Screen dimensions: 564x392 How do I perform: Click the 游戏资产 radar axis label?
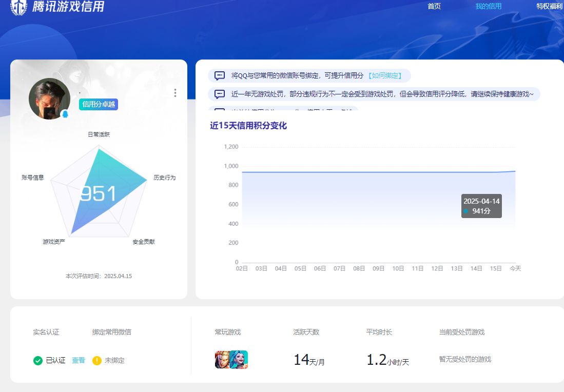tap(54, 242)
